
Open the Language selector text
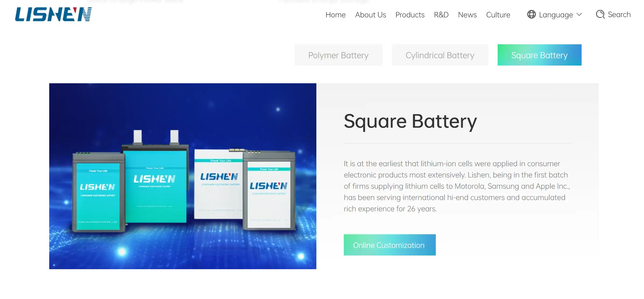(x=556, y=15)
